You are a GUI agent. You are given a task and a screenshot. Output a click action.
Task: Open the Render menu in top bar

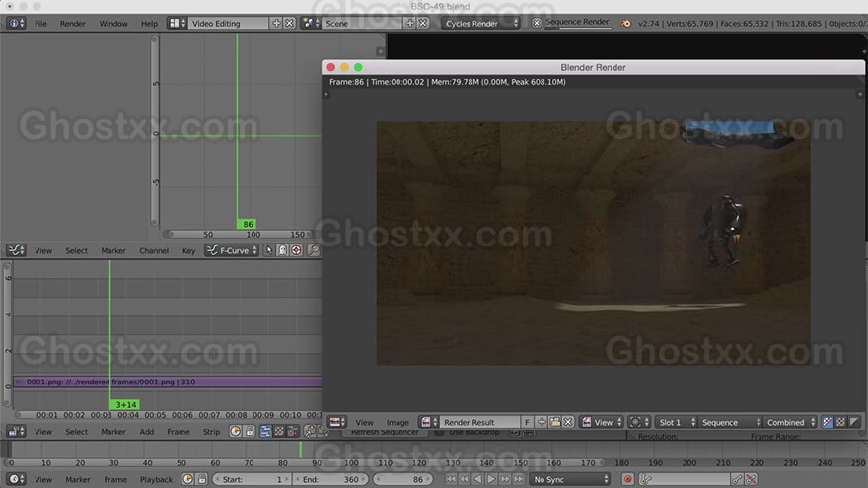[x=73, y=24]
